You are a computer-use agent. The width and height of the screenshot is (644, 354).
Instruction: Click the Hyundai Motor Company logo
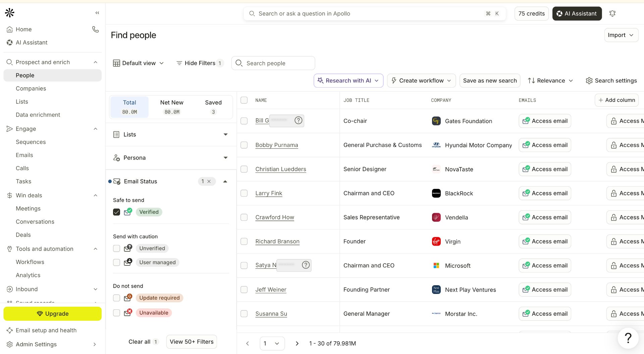click(x=436, y=145)
